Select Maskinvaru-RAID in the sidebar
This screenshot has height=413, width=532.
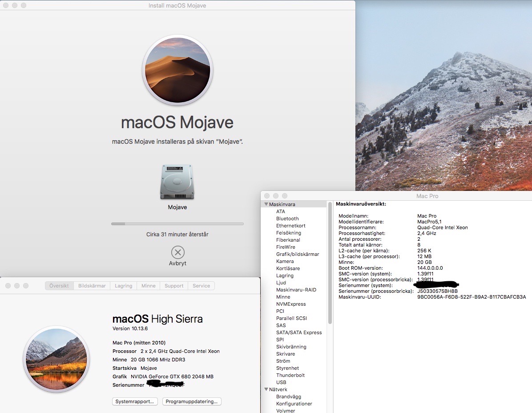[296, 290]
